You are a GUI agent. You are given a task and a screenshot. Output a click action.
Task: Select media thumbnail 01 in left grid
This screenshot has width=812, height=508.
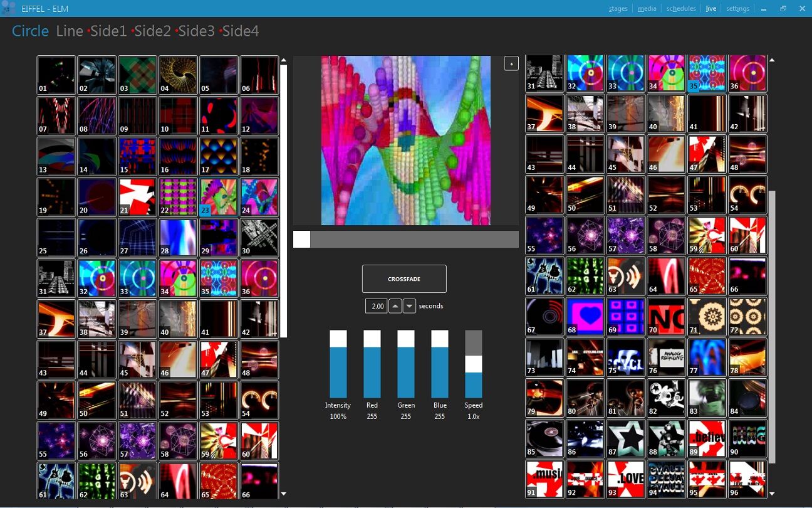click(x=56, y=75)
